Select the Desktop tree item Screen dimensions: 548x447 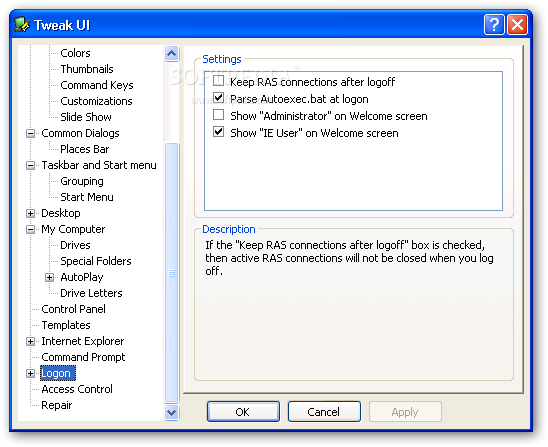[60, 213]
